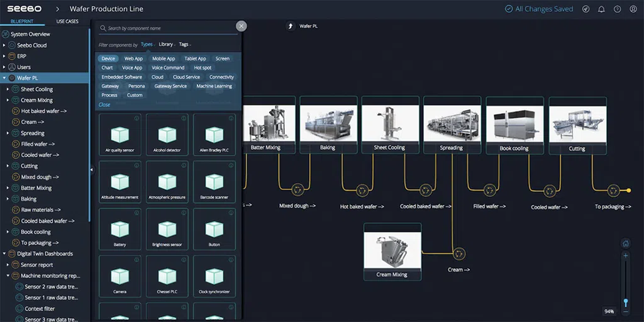644x322 pixels.
Task: Open the Types filter dropdown
Action: (147, 45)
